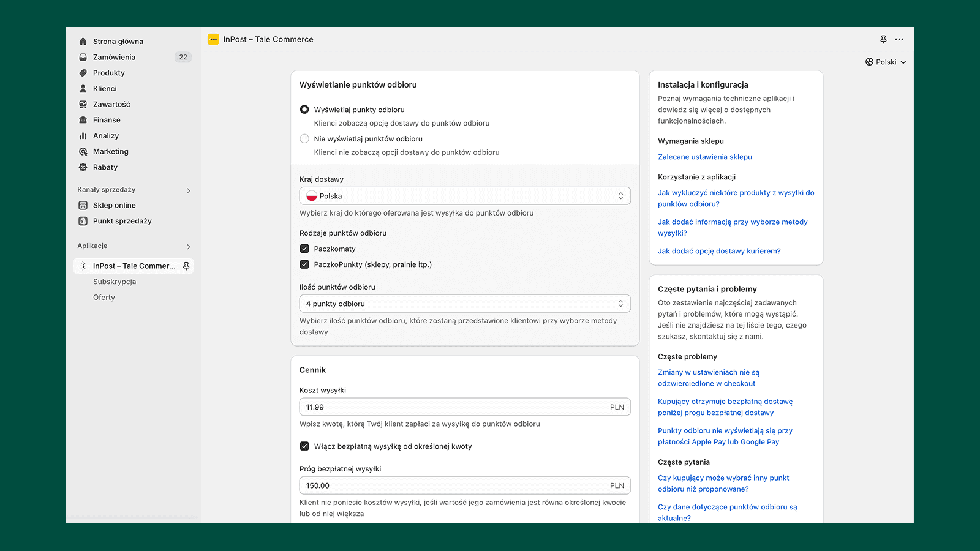Open the Polski language selector
980x551 pixels.
(886, 62)
